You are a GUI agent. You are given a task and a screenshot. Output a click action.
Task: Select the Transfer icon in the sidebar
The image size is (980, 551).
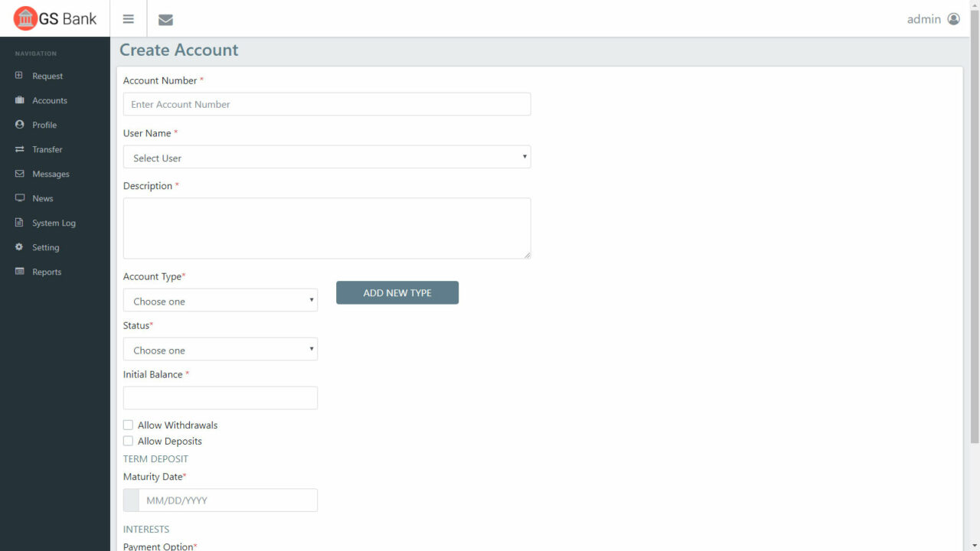pos(18,149)
